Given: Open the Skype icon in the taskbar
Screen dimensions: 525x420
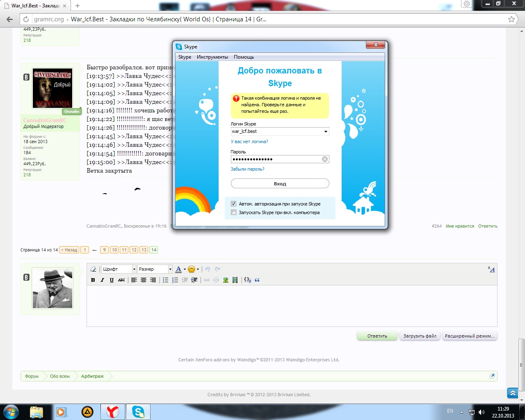Looking at the screenshot, I should click(x=138, y=412).
